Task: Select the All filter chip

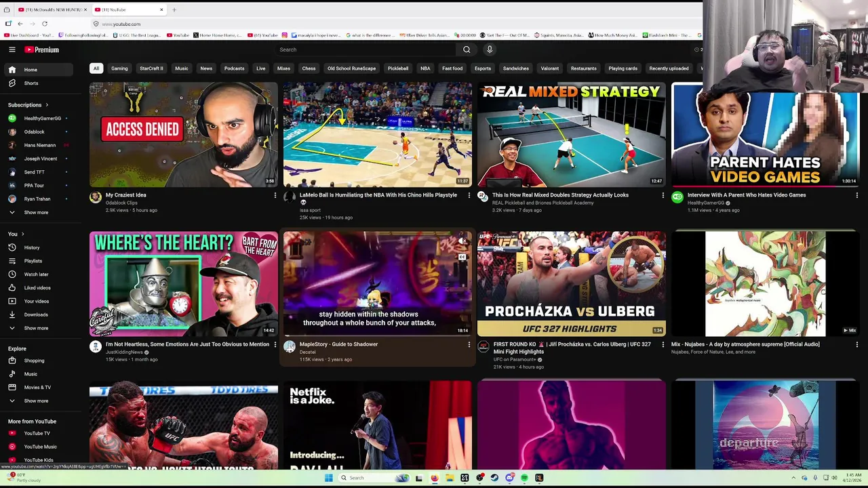Action: tap(96, 68)
